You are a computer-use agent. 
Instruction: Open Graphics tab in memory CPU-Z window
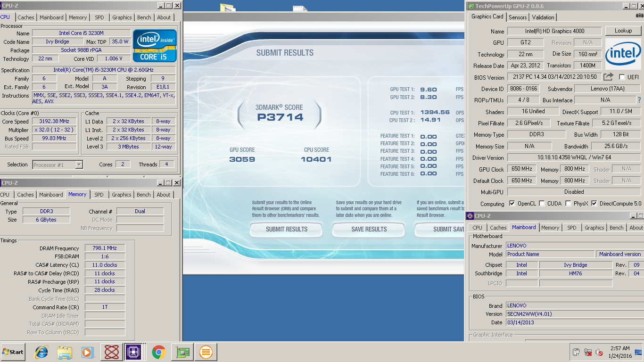[x=122, y=195]
